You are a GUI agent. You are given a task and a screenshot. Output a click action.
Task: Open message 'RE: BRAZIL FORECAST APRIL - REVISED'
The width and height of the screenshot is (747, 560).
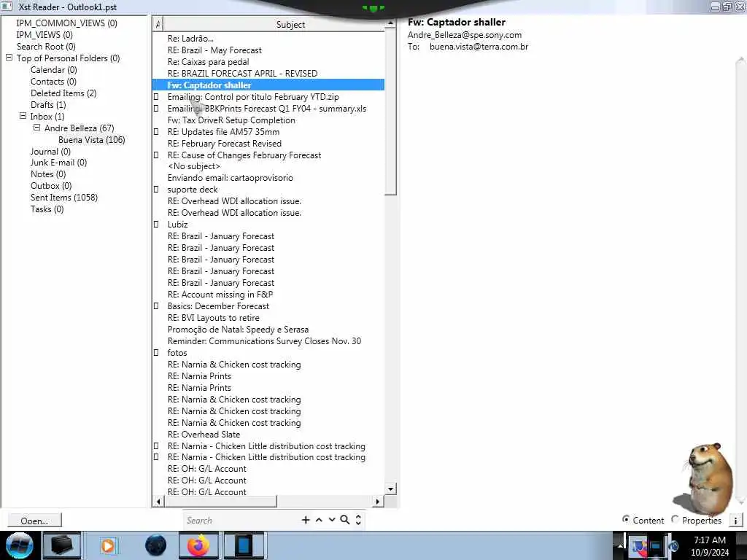point(242,74)
